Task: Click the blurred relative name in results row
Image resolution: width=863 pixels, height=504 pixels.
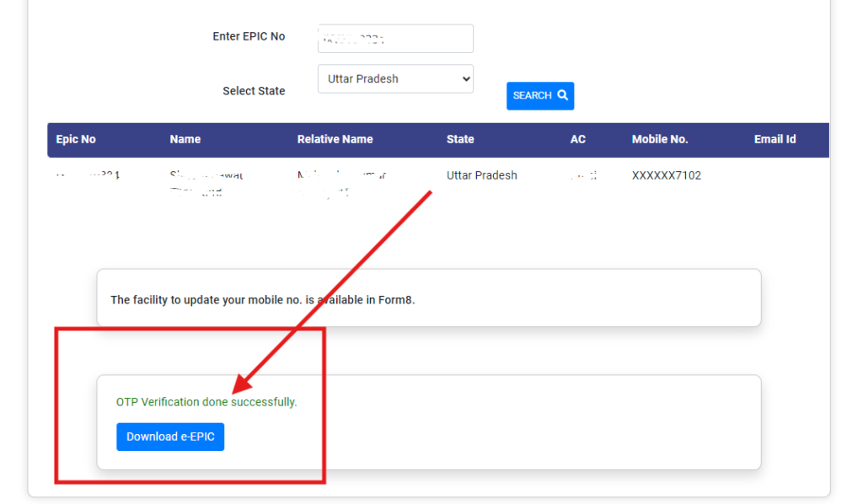Action: pyautogui.click(x=335, y=183)
